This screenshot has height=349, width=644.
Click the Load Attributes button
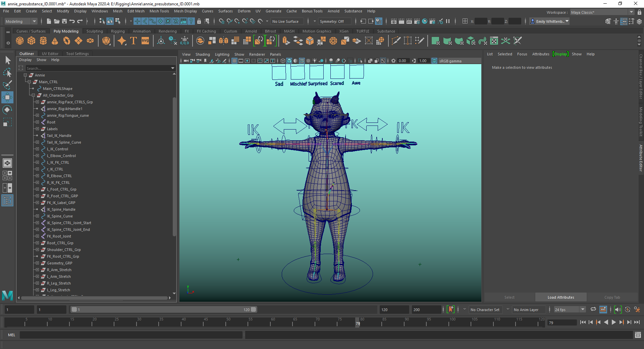pos(560,297)
